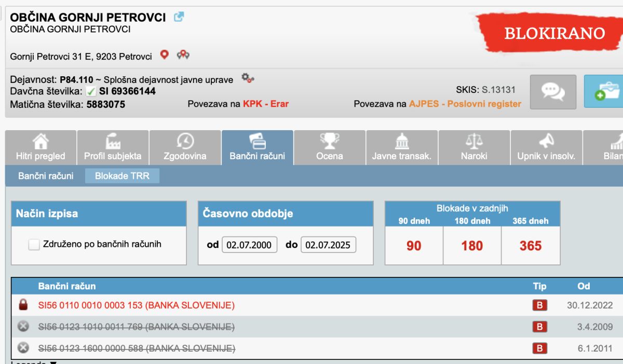
Task: Click the red padlock on the blocked account
Action: coord(23,305)
